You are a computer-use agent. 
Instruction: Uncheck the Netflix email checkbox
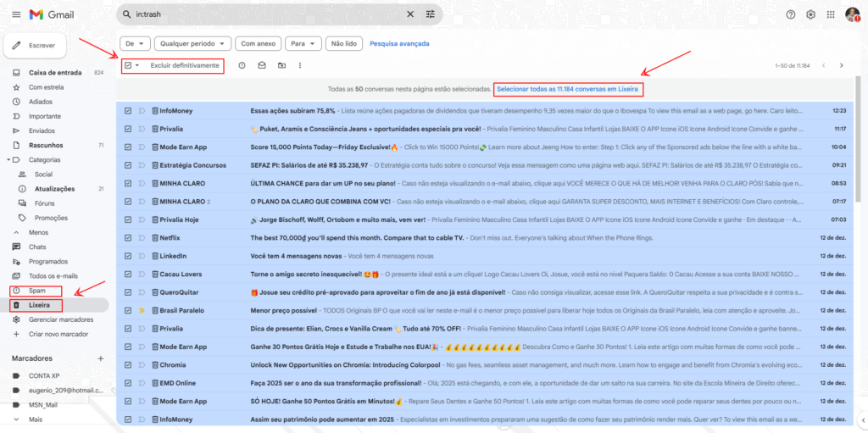click(128, 238)
